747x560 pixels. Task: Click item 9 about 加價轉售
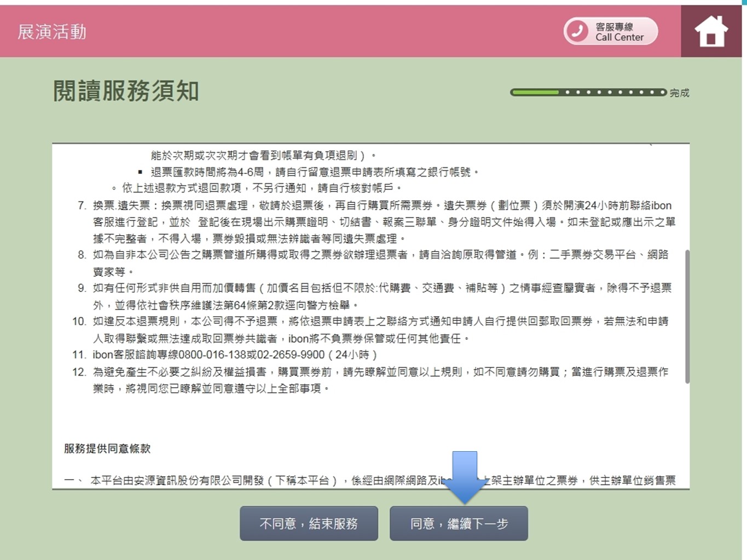click(381, 296)
